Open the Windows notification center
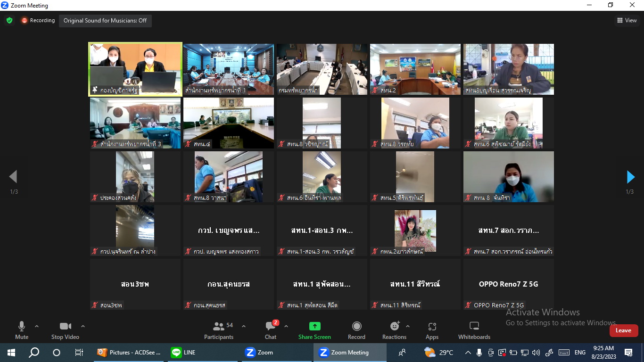The width and height of the screenshot is (644, 362). click(x=628, y=353)
